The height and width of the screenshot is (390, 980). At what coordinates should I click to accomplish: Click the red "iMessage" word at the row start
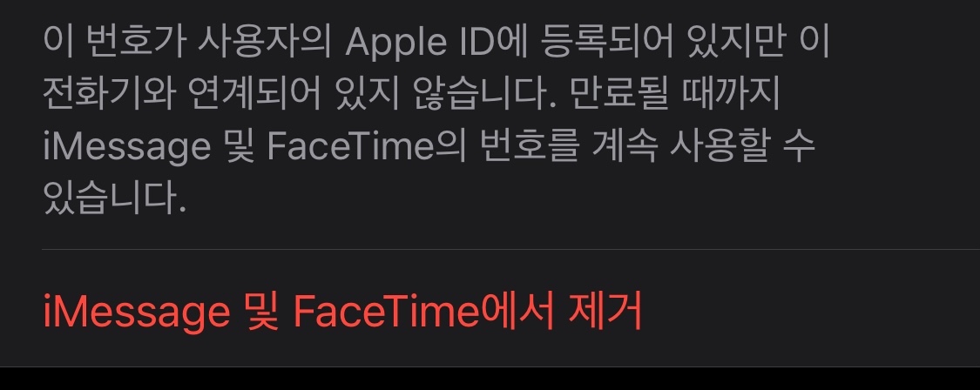pyautogui.click(x=136, y=312)
